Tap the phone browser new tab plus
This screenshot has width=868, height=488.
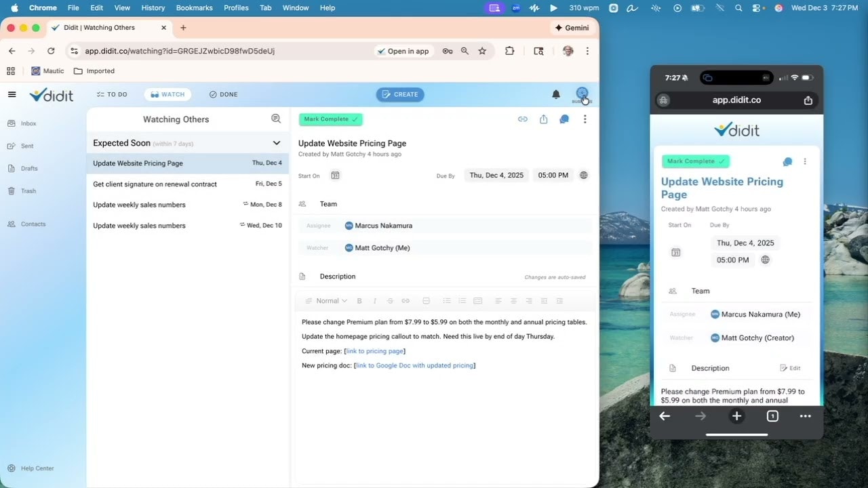click(x=736, y=416)
